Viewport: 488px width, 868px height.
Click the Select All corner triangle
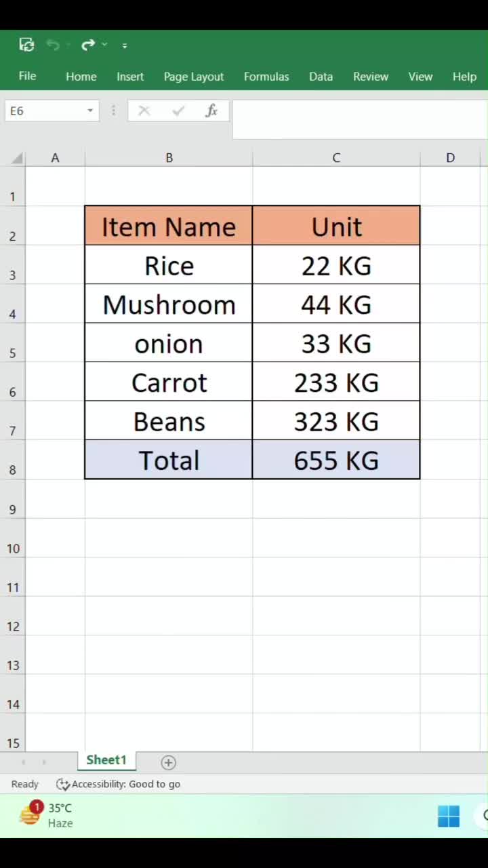pos(17,158)
